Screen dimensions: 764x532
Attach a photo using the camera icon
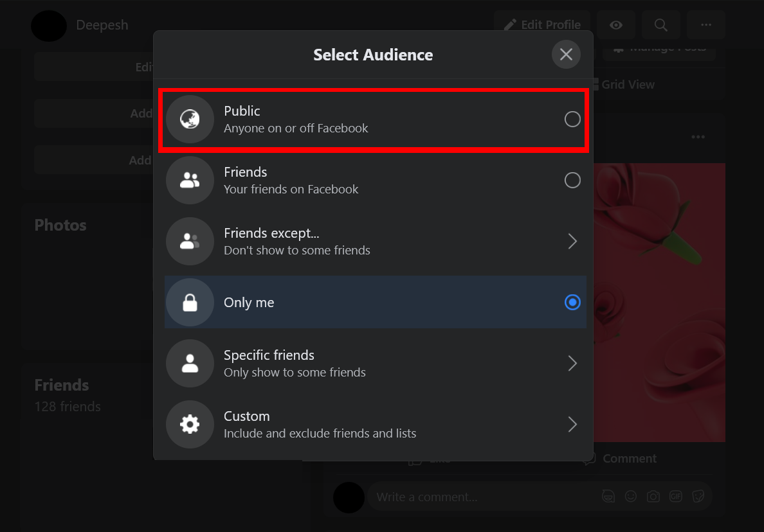pos(653,496)
